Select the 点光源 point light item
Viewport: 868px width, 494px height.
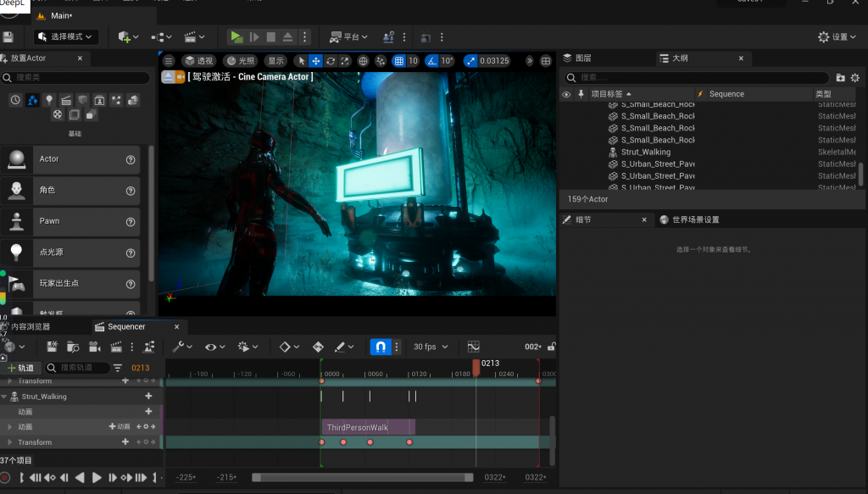[70, 253]
